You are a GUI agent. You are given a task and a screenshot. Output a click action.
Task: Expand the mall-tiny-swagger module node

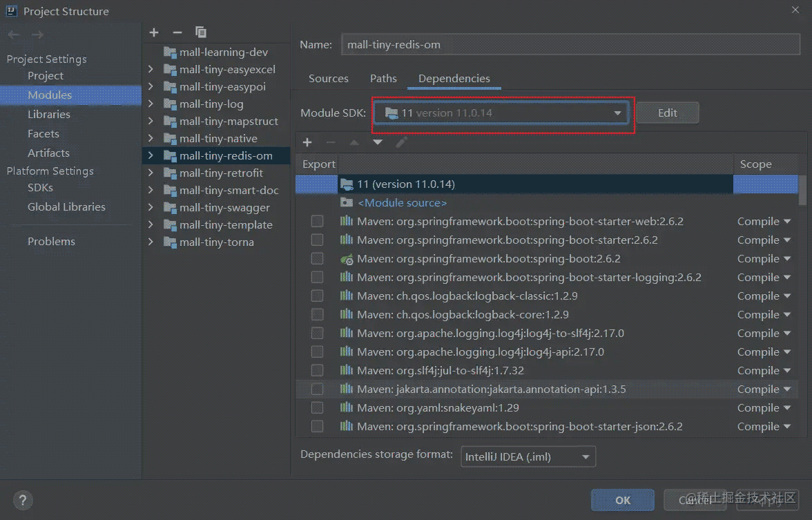click(x=151, y=208)
